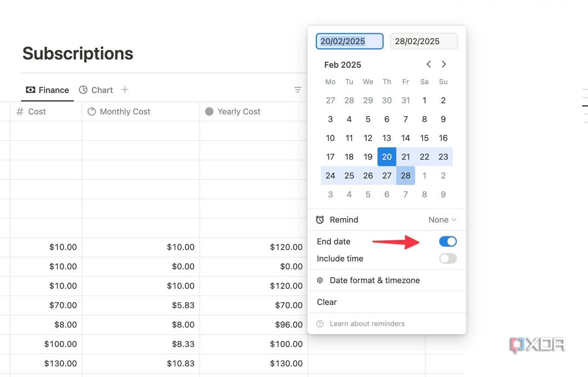Image resolution: width=588 pixels, height=377 pixels.
Task: Click the gray circle icon on Yearly Cost column
Action: click(210, 112)
